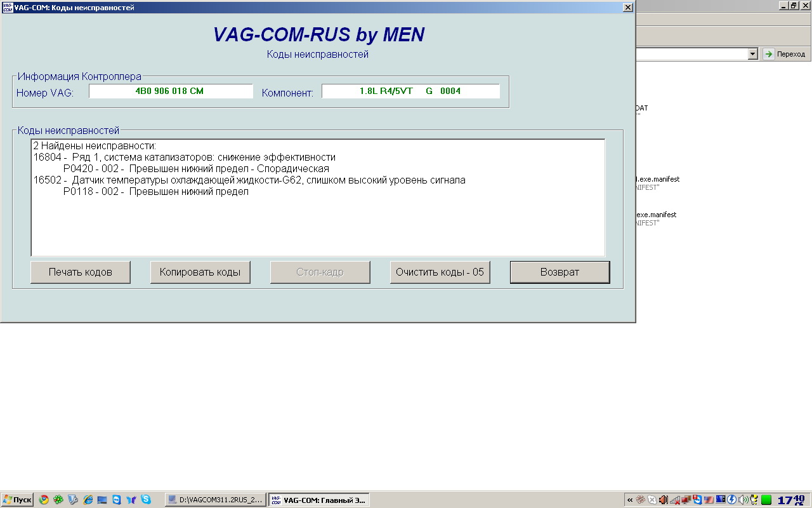Select line P0420 - 002 Спорадическая
The width and height of the screenshot is (812, 508).
point(196,169)
